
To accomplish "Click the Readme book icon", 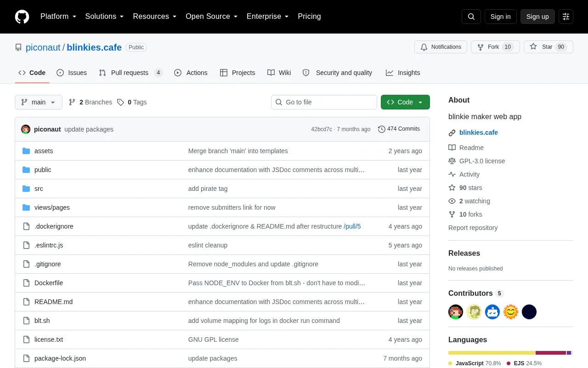I will [x=452, y=148].
